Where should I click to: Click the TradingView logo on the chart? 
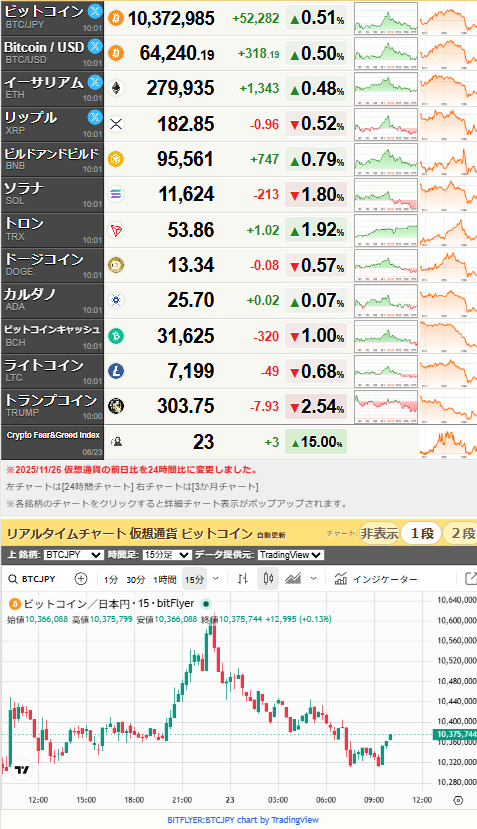tap(22, 770)
